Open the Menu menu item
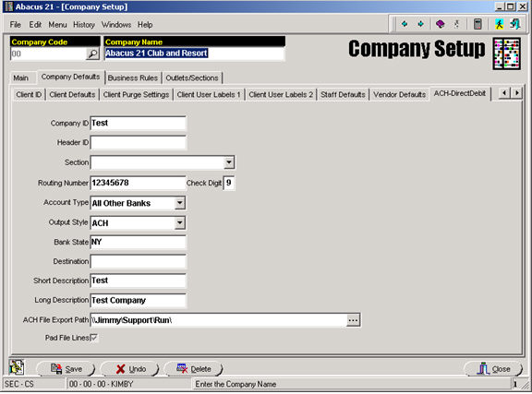 [57, 25]
